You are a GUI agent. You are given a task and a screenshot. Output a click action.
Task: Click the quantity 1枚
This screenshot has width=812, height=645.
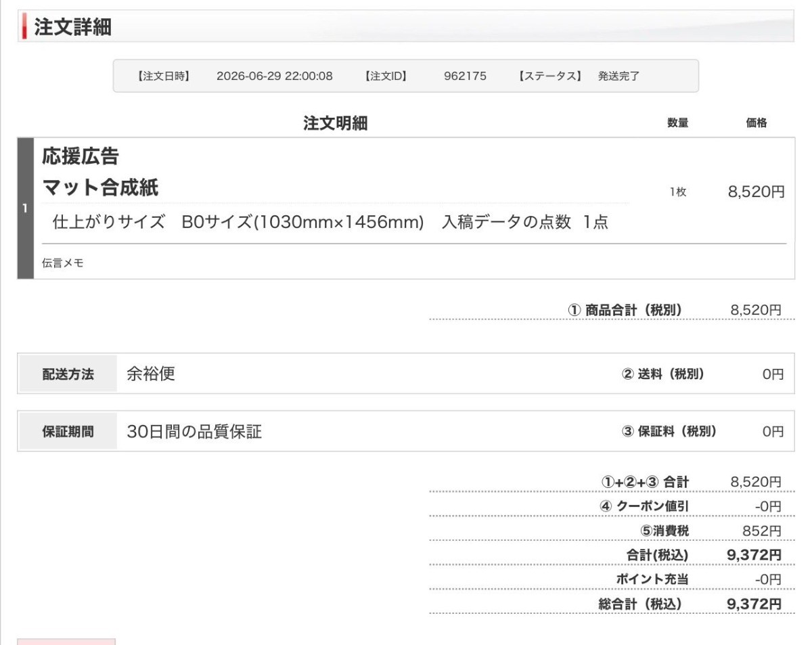pos(677,192)
